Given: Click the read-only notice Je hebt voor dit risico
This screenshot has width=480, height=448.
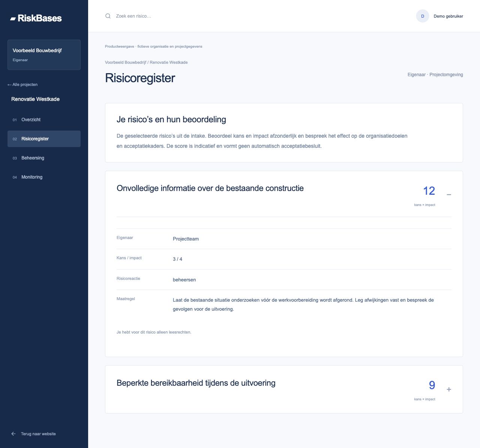Looking at the screenshot, I should click(154, 332).
